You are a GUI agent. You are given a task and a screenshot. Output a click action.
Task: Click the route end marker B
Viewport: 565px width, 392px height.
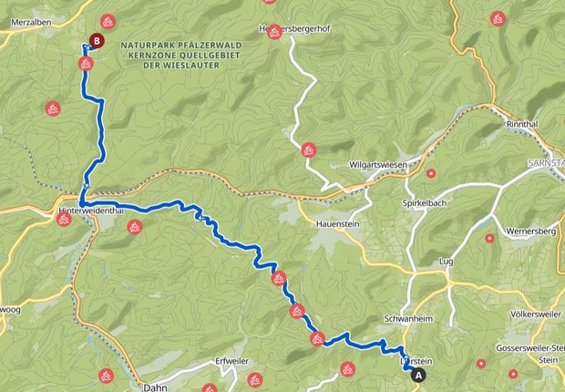pos(97,41)
